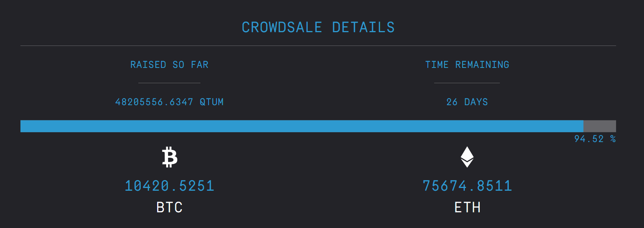The width and height of the screenshot is (644, 228).
Task: Click the divider under Time Remaining
Action: coord(467,83)
